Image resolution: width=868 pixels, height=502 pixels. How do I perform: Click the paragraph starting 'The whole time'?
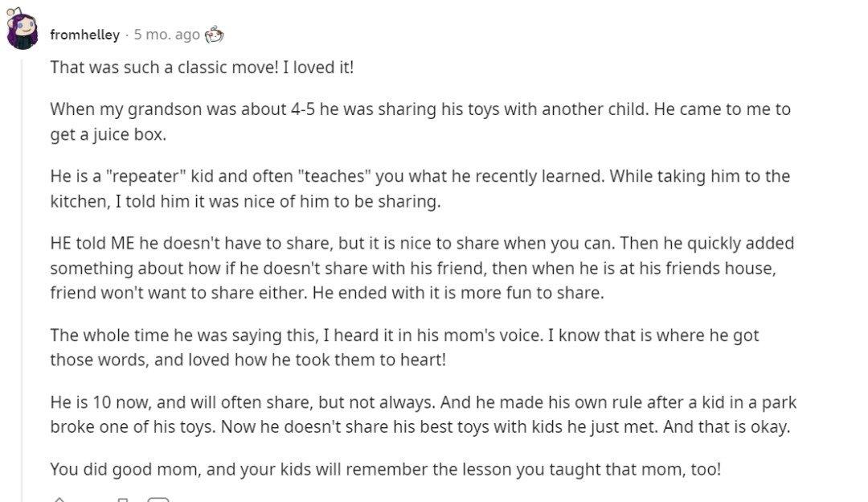(x=404, y=348)
